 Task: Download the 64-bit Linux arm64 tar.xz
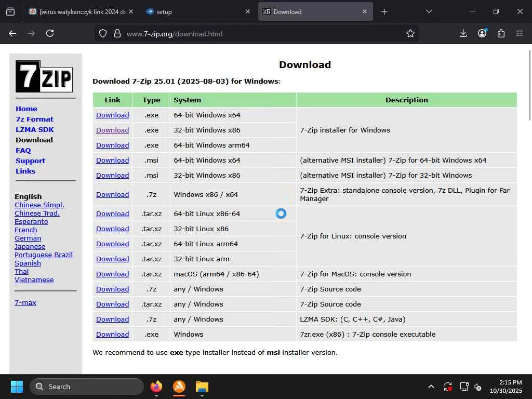click(x=112, y=244)
